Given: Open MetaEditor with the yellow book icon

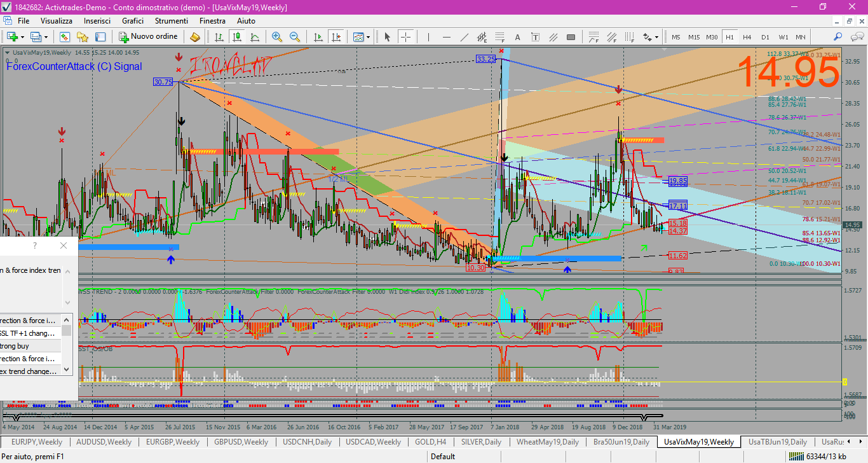Looking at the screenshot, I should pos(195,37).
